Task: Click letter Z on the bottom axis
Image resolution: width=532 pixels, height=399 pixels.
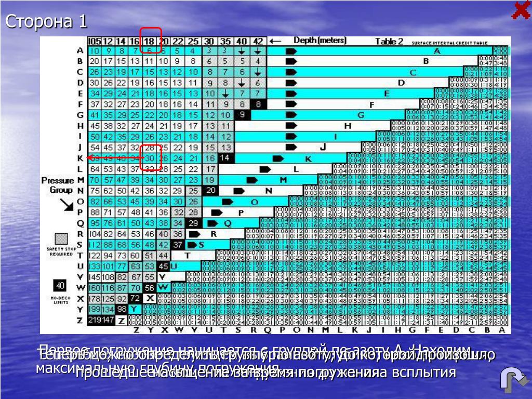Action: [136, 330]
